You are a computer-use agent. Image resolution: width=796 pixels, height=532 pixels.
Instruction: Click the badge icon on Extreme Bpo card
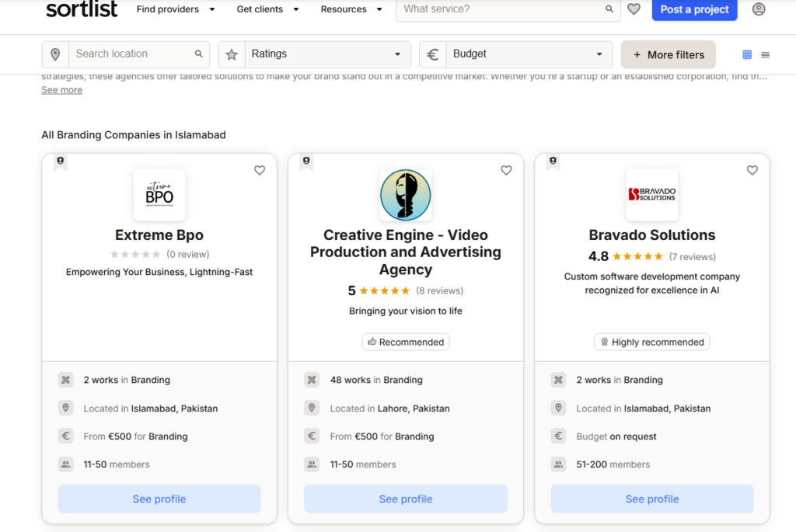tap(61, 162)
